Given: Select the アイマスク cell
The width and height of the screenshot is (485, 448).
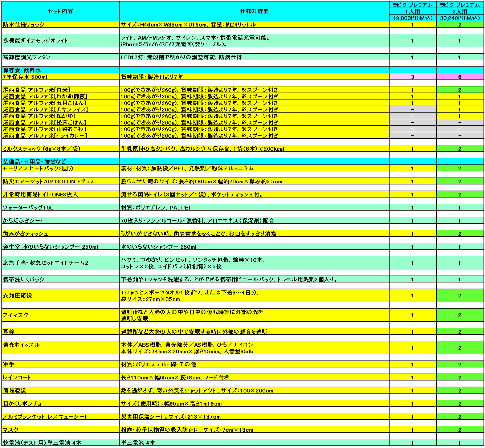Looking at the screenshot, I should tap(61, 315).
